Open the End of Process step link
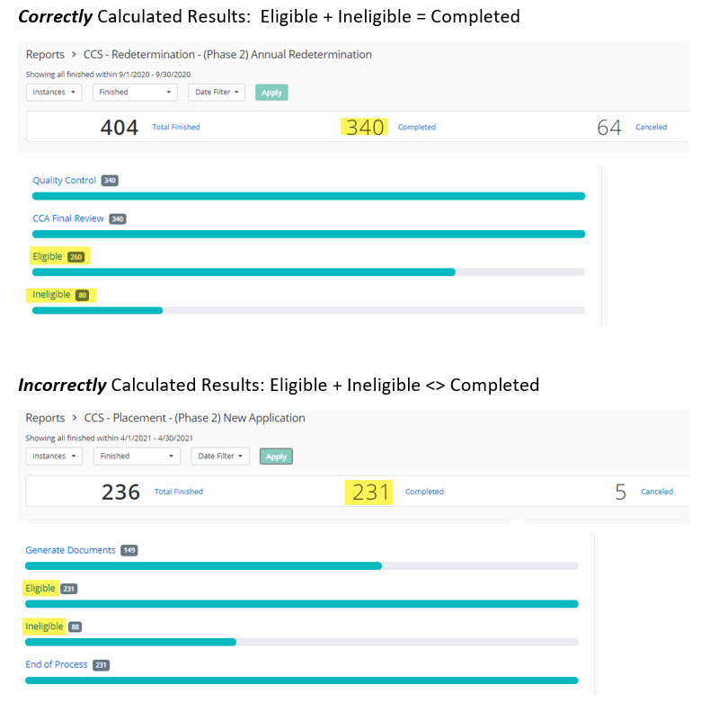 (x=57, y=664)
